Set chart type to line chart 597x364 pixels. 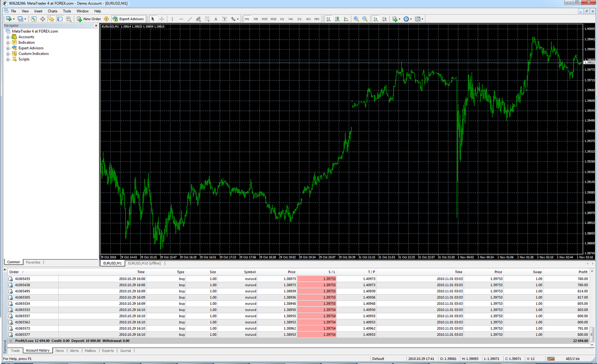[346, 19]
